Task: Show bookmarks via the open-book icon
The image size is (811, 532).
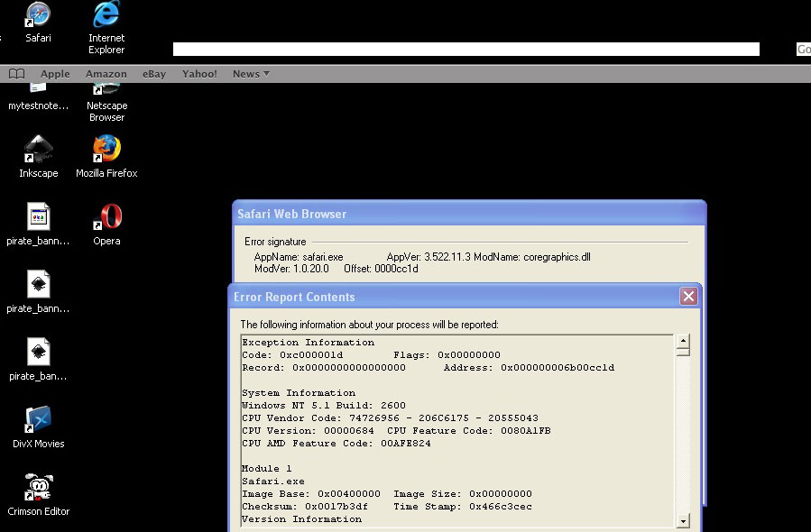Action: coord(16,74)
